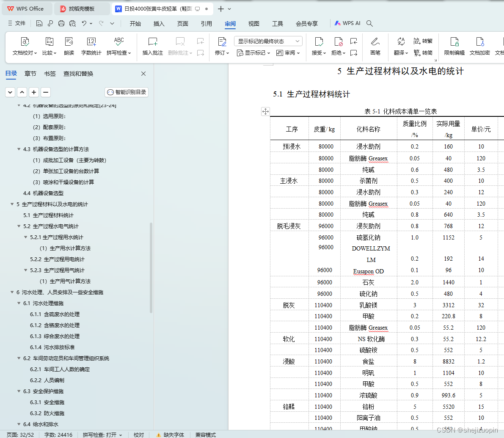
Task: Click the 智能识别目录 button
Action: pyautogui.click(x=127, y=92)
